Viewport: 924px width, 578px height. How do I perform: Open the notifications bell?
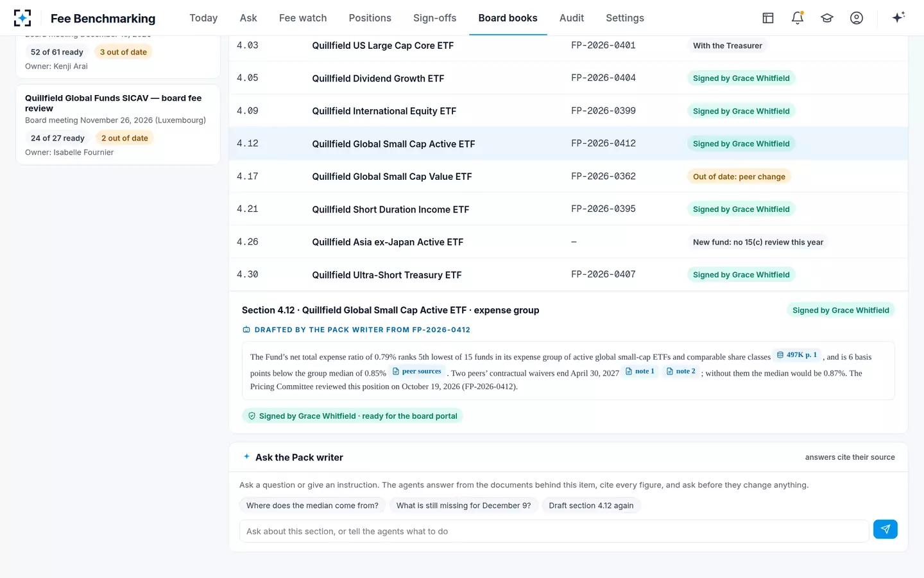[x=798, y=18]
